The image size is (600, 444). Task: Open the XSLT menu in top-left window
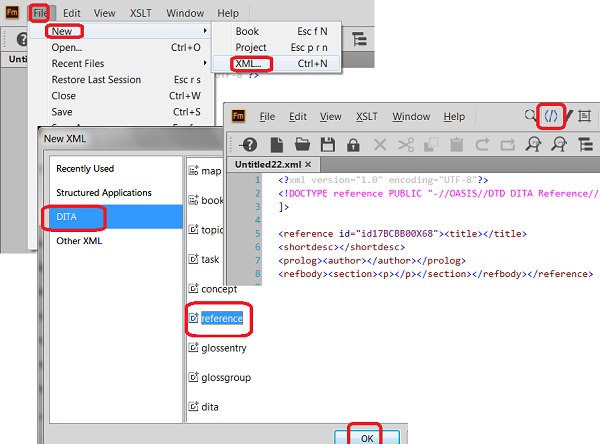coord(140,13)
